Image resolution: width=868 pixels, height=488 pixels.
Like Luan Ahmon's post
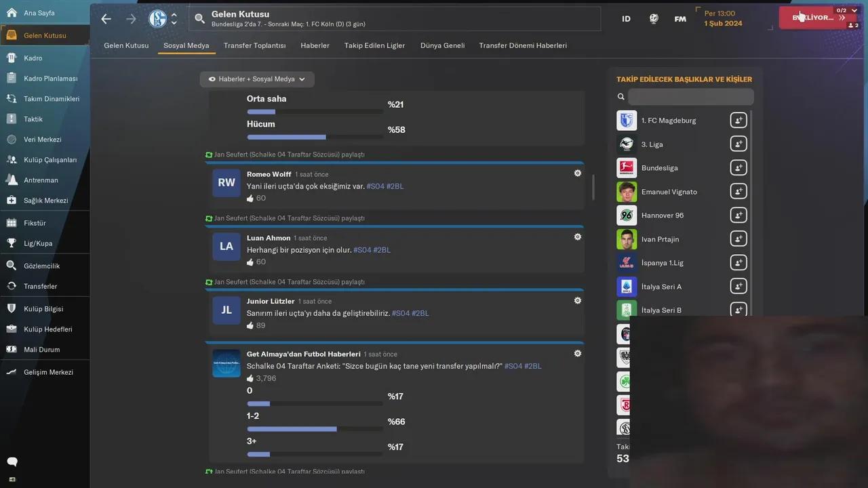[x=250, y=262]
